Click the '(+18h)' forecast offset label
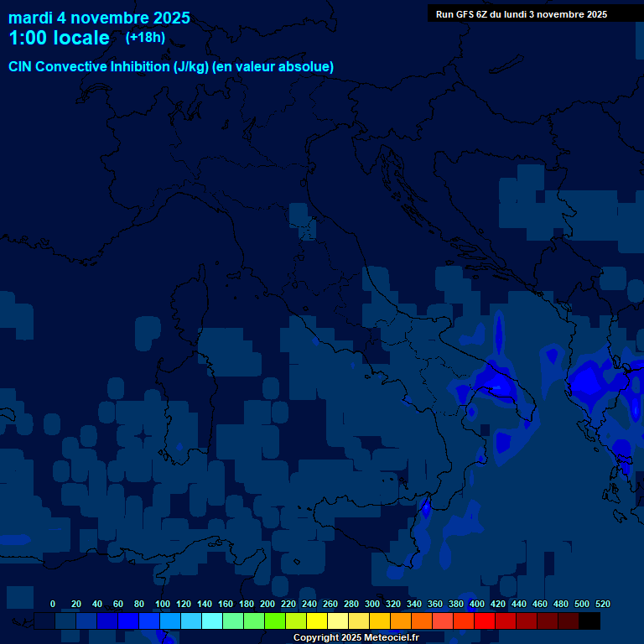This screenshot has height=644, width=644. tap(145, 37)
